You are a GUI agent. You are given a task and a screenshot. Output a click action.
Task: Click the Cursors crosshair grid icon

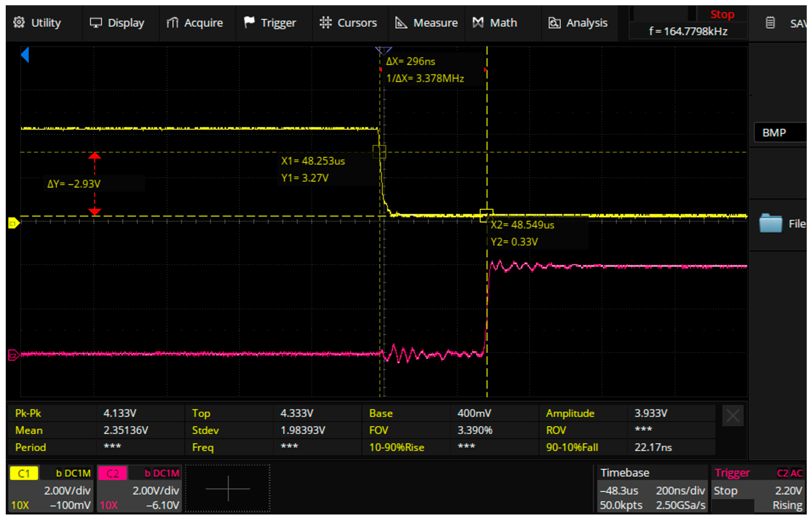(x=326, y=22)
